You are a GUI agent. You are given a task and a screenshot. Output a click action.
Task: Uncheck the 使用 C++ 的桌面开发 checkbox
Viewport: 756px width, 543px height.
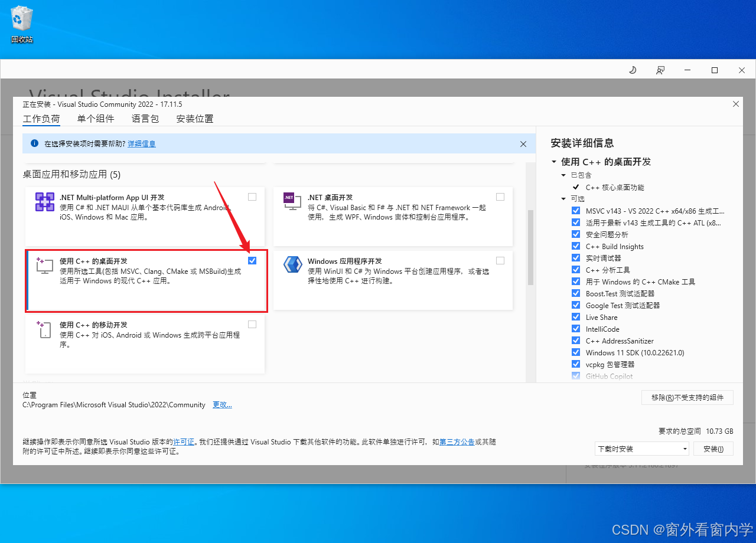tap(252, 260)
